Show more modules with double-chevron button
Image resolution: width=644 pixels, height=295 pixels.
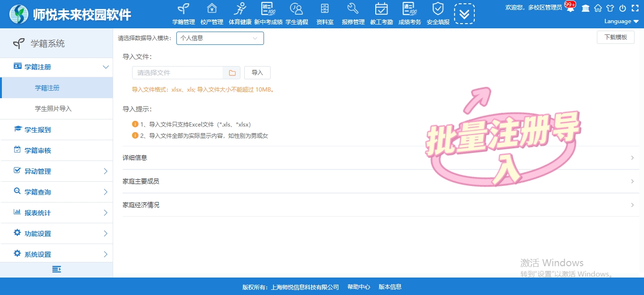point(464,14)
